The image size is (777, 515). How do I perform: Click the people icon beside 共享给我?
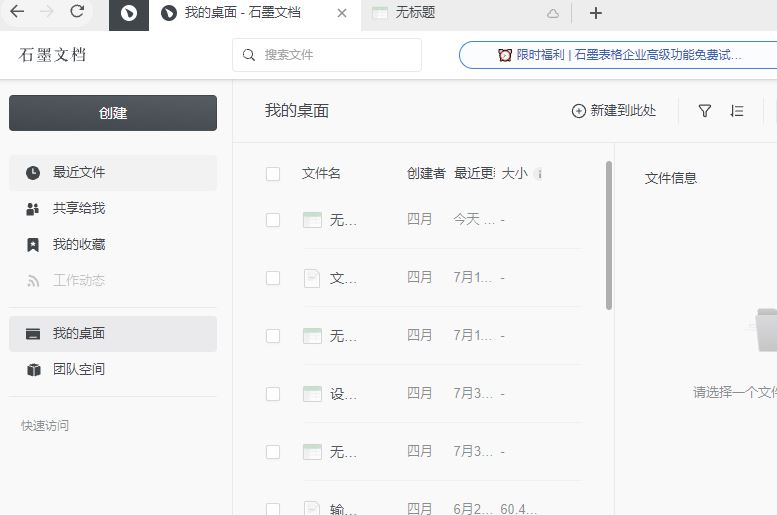[33, 209]
